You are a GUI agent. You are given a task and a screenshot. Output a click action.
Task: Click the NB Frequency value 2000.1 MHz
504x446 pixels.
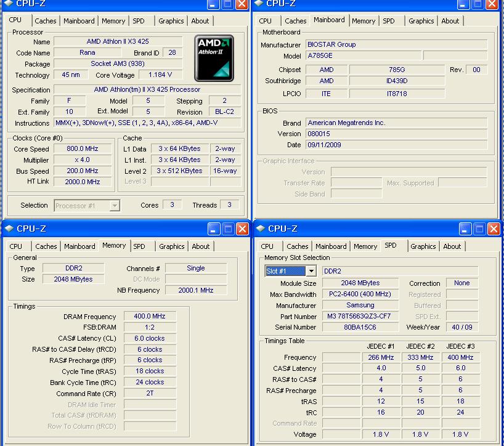196,291
